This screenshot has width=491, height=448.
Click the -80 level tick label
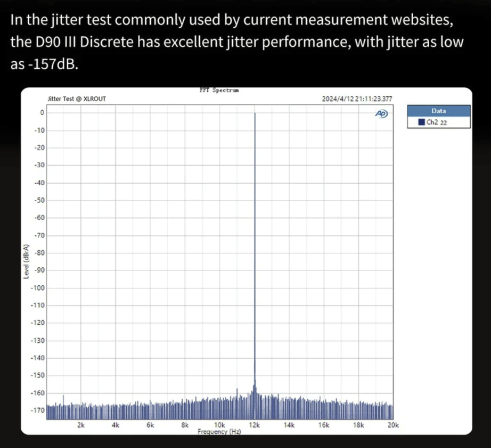tap(39, 253)
